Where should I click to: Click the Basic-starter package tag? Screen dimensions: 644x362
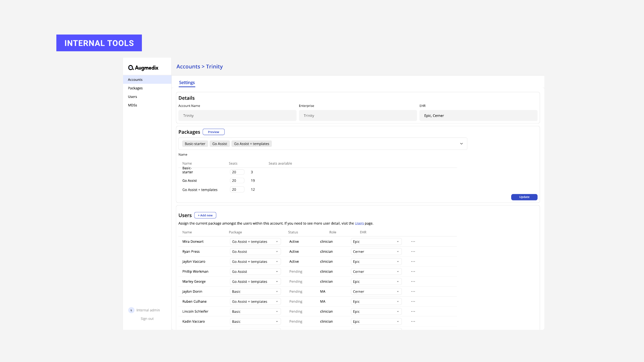pos(195,144)
